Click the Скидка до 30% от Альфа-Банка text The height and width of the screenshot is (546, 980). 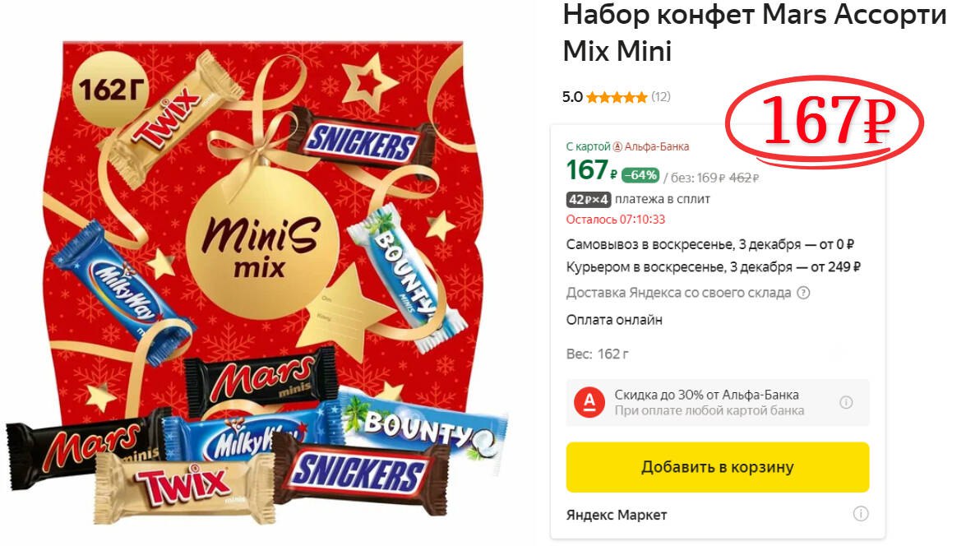tap(706, 395)
